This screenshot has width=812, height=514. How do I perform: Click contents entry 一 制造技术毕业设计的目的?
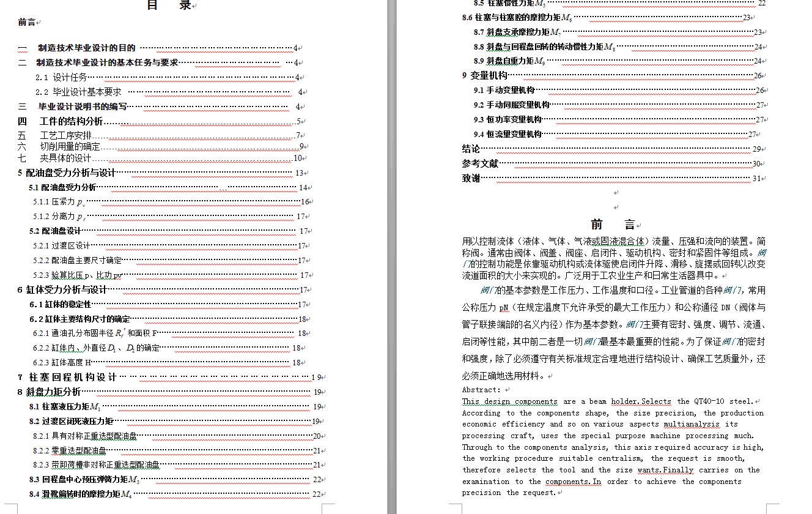159,48
